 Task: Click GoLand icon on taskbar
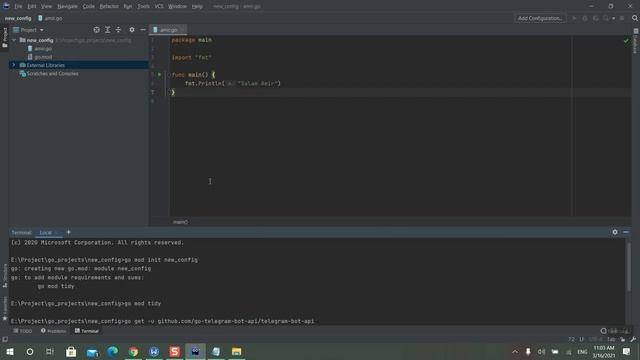[195, 351]
